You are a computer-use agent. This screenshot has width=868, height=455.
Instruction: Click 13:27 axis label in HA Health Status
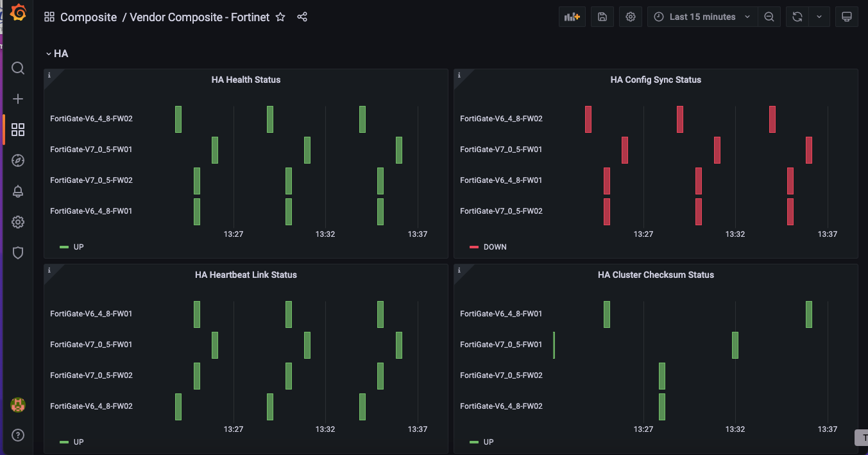pos(234,234)
